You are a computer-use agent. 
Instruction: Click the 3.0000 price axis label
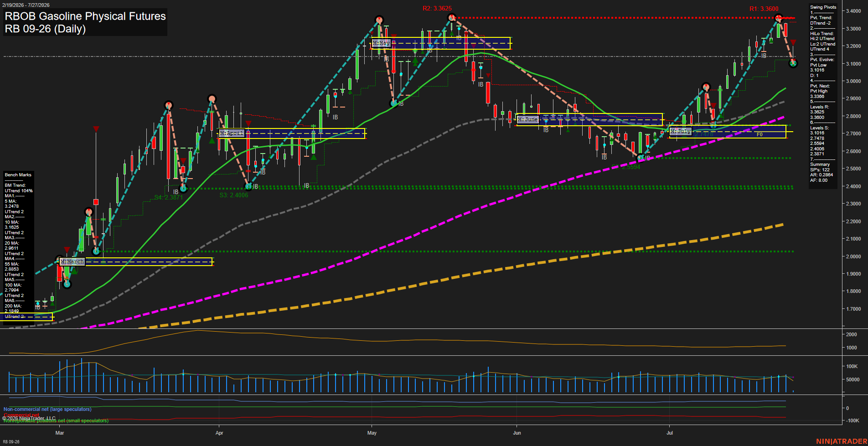click(853, 82)
